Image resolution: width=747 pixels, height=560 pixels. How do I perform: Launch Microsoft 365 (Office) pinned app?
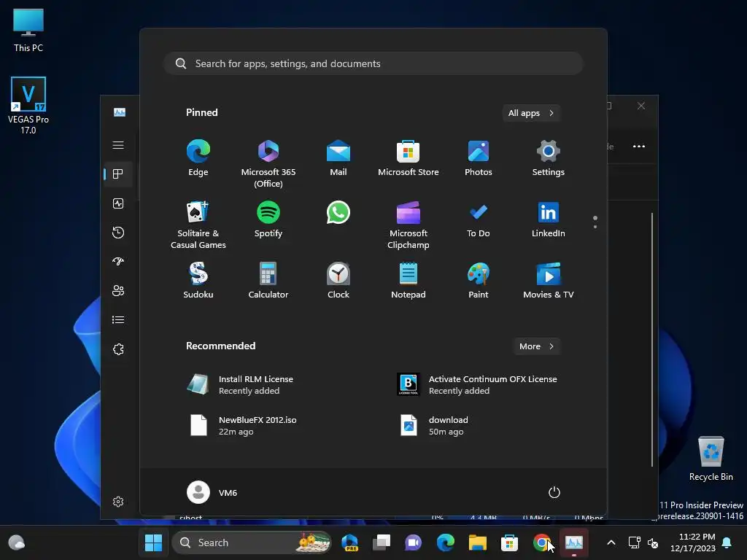(x=268, y=164)
